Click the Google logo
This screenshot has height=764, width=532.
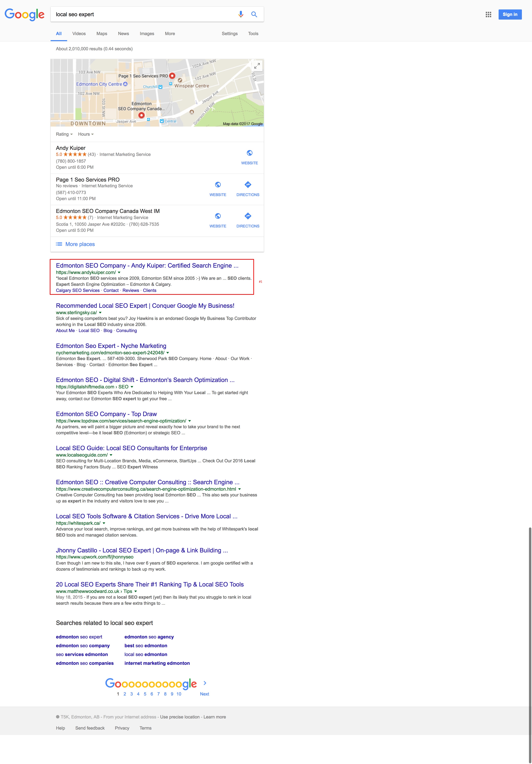coord(24,15)
